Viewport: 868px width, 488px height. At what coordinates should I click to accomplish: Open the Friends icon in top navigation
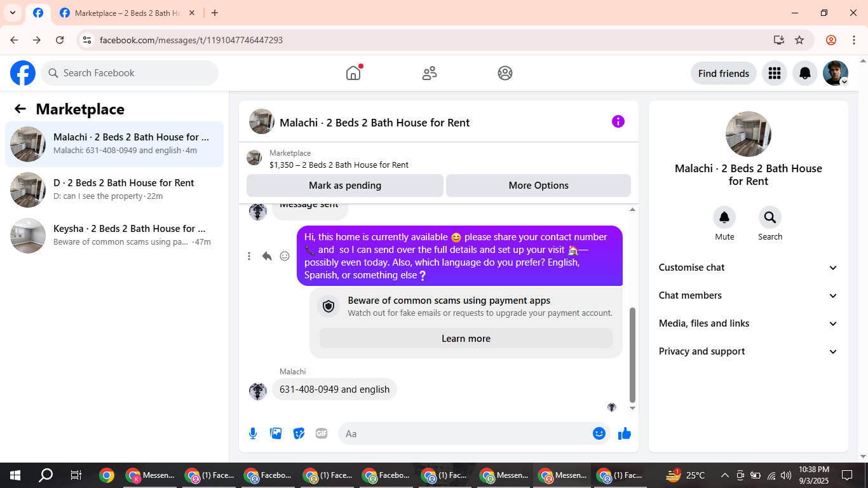430,73
